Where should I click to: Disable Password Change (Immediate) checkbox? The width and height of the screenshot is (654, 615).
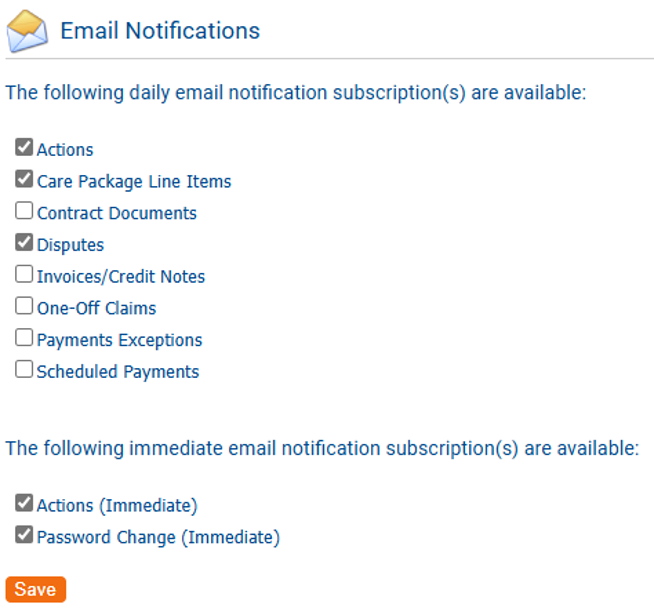click(24, 536)
